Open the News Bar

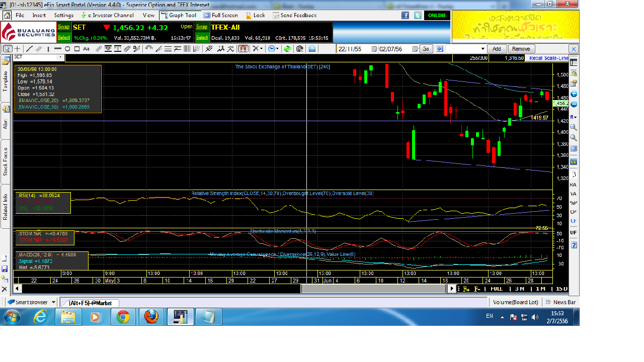pos(560,302)
